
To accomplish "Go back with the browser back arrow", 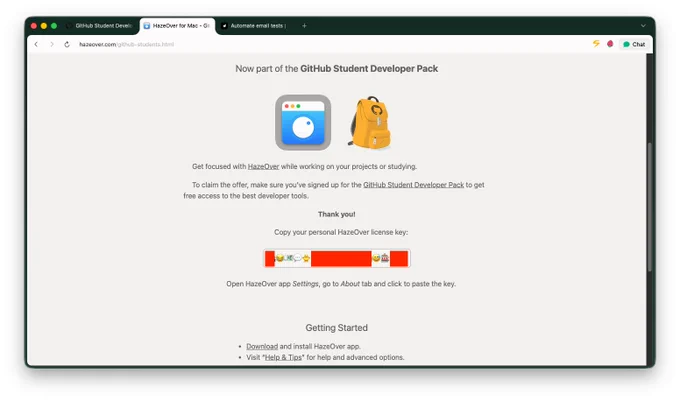I will pyautogui.click(x=36, y=44).
